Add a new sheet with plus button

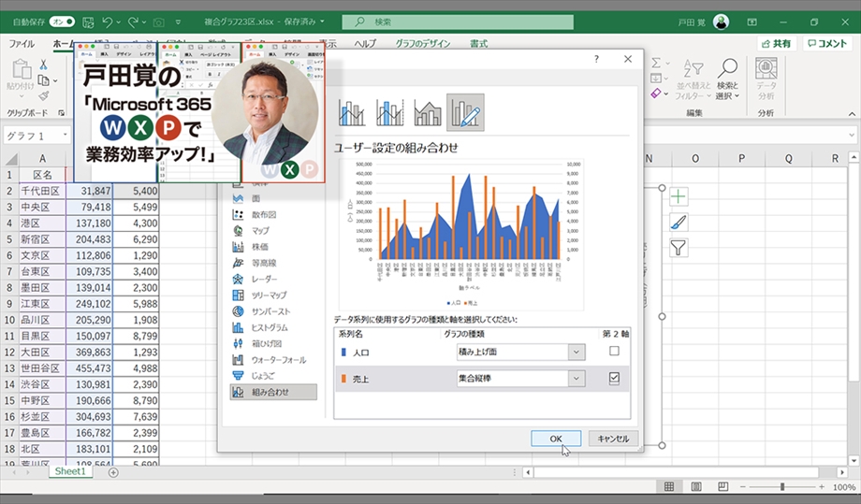tap(113, 472)
